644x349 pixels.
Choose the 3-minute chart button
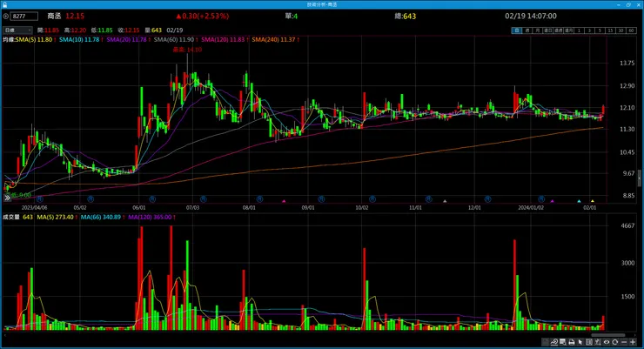589,30
